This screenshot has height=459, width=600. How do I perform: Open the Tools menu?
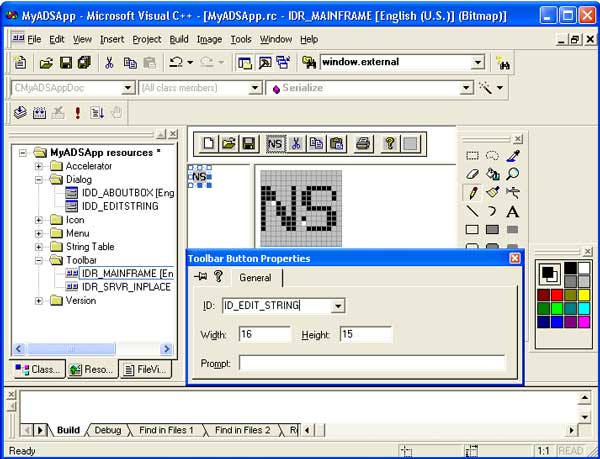tap(241, 39)
